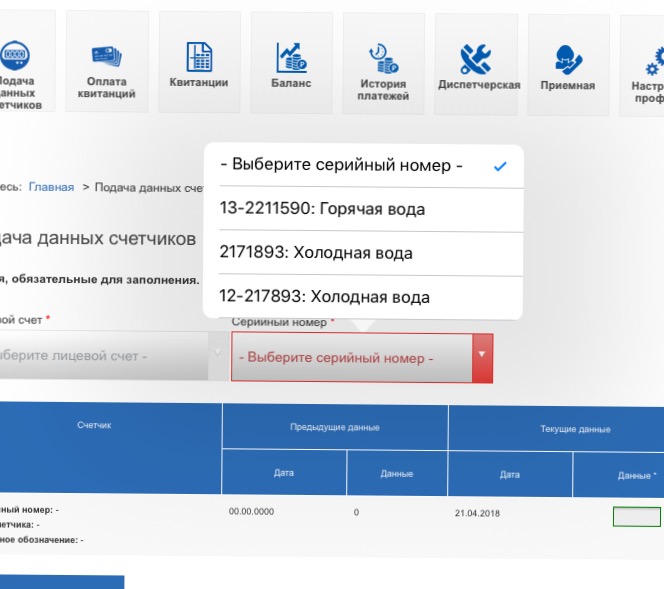The height and width of the screenshot is (589, 664).
Task: Choose 13-2211590: Горячая вода option
Action: coord(322,209)
